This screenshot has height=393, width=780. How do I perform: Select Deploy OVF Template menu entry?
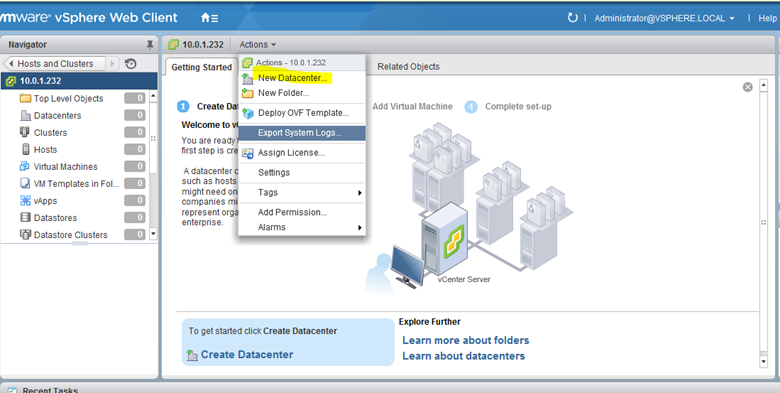(303, 113)
